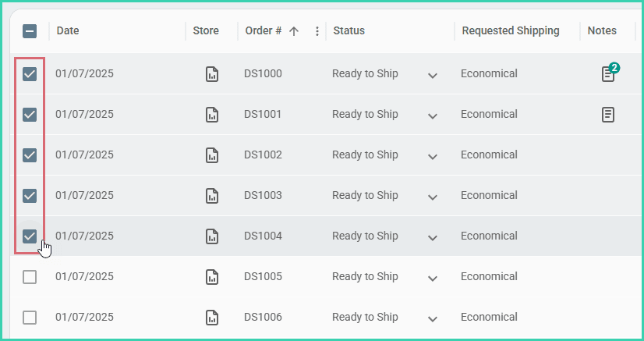Sort by the Requested Shipping column header

[511, 31]
